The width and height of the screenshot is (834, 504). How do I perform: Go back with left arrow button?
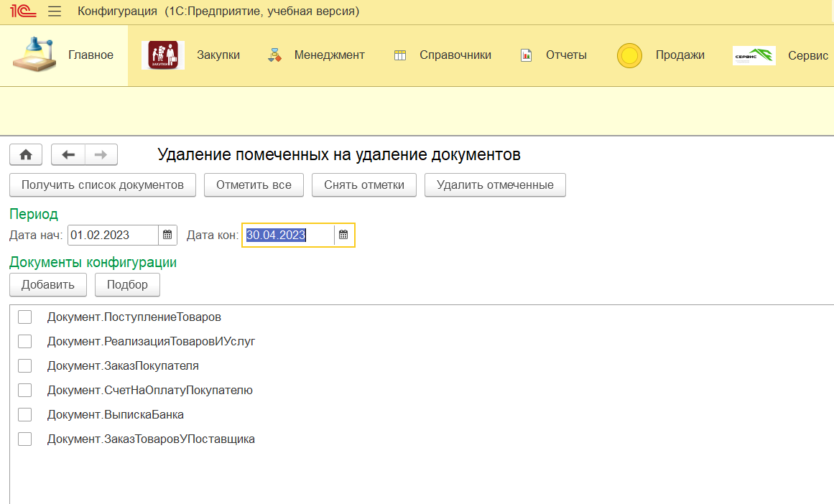pyautogui.click(x=68, y=154)
